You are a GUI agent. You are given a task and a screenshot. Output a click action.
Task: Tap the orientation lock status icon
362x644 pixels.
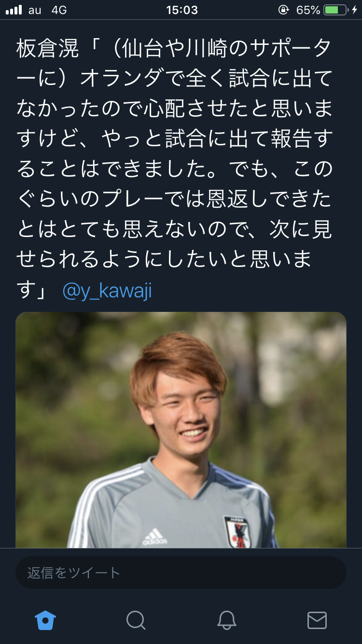click(283, 10)
